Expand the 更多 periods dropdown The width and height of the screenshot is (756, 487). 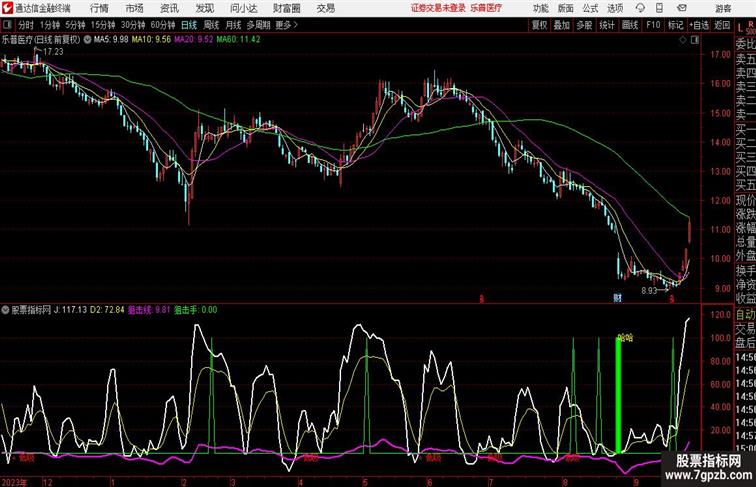[286, 25]
